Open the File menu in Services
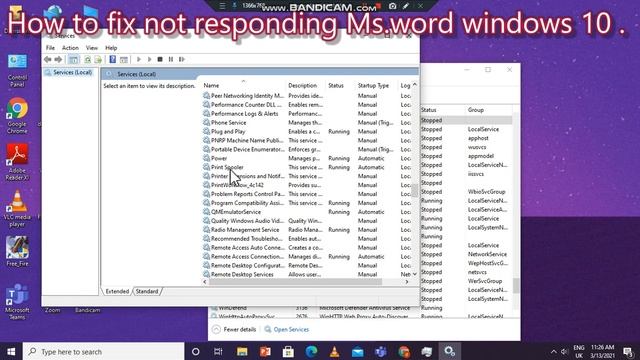The height and width of the screenshot is (360, 640). 50,48
